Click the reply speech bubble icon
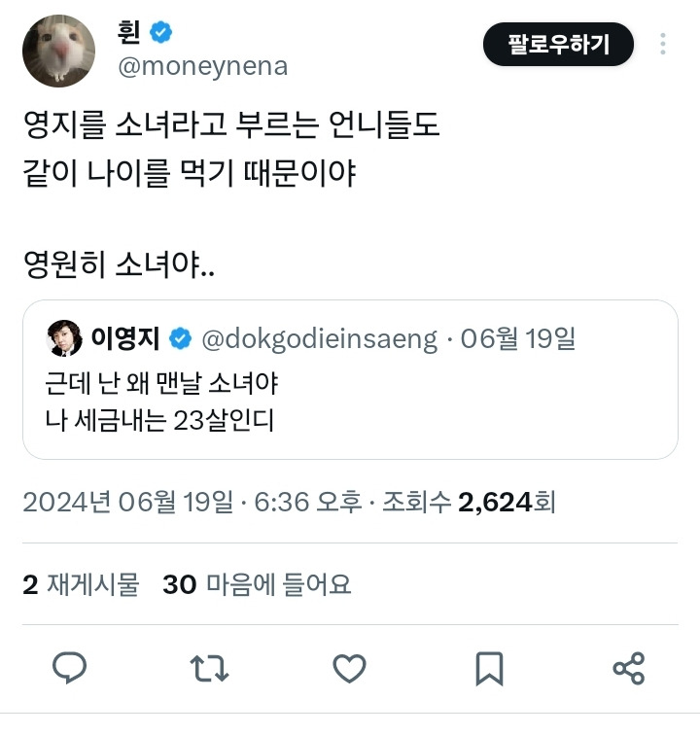The image size is (700, 735). click(x=69, y=668)
